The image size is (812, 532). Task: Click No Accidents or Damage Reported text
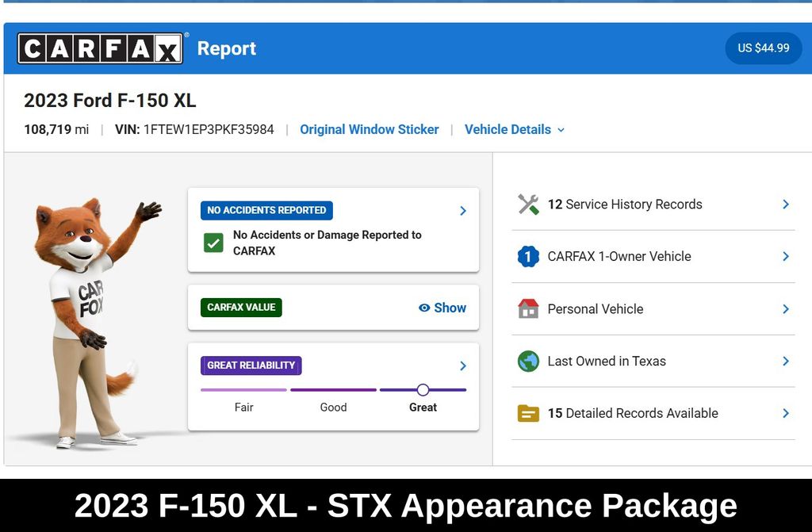tap(327, 243)
